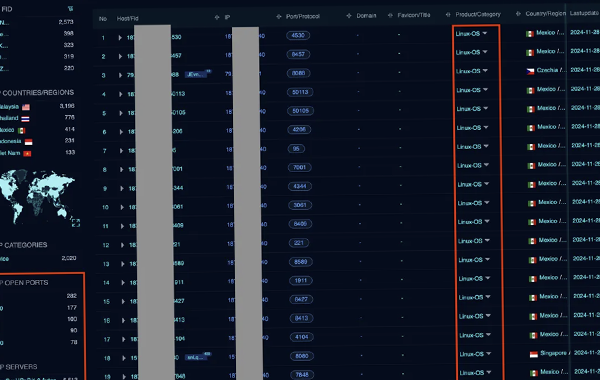Click the Czechia flag in row 3
Image resolution: width=600 pixels, height=380 pixels.
(x=530, y=71)
